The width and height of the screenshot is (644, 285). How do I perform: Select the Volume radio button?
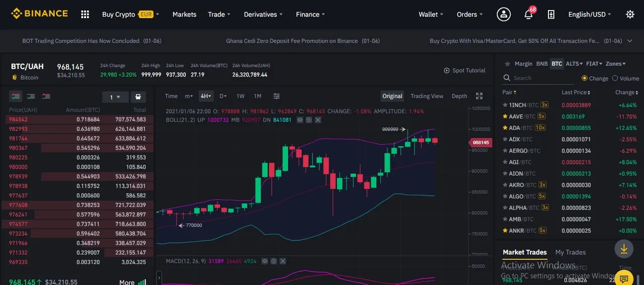[614, 78]
